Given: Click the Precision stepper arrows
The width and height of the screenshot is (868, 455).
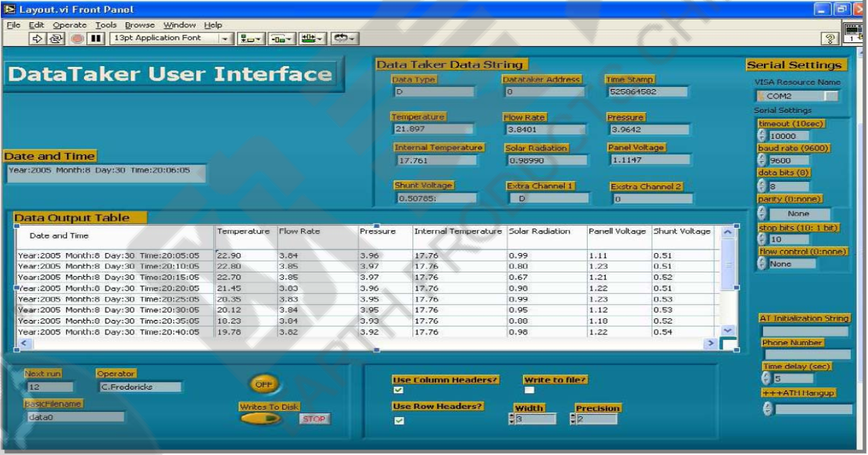Looking at the screenshot, I should coord(573,419).
